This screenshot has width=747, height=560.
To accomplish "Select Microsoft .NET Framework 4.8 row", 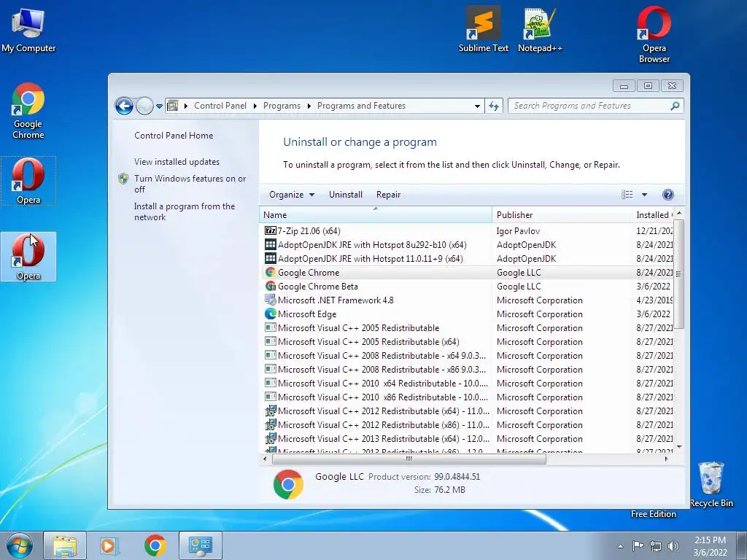I will click(x=467, y=300).
